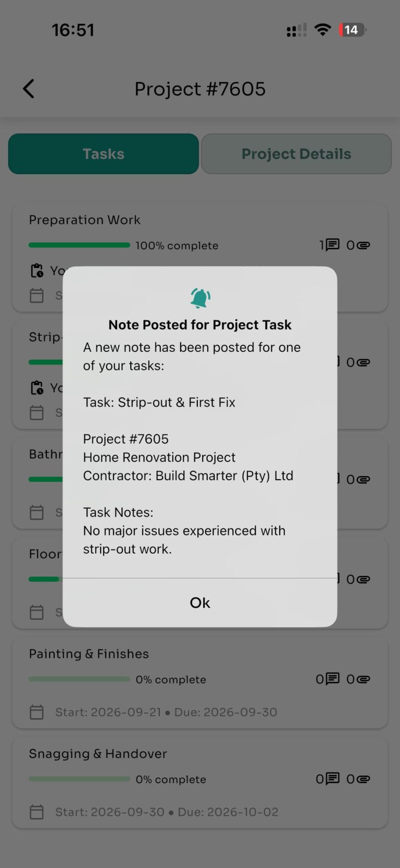Open the Snagging & Handover task title
Viewport: 400px width, 868px height.
98,754
